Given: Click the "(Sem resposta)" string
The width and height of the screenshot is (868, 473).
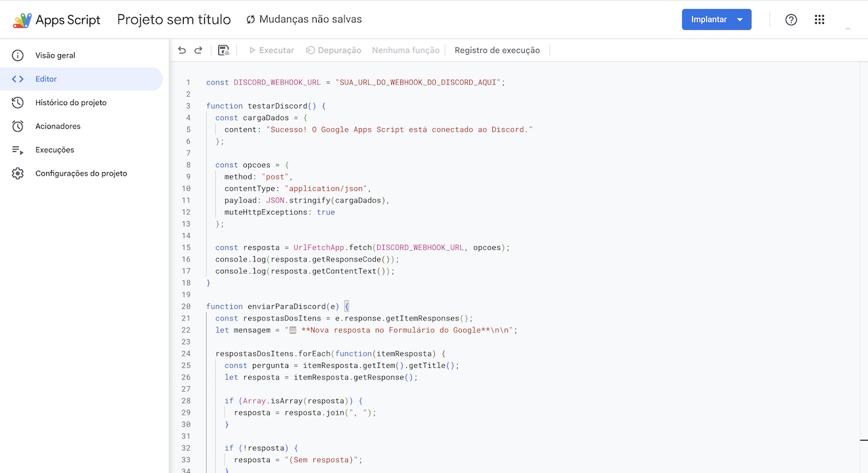Looking at the screenshot, I should pyautogui.click(x=321, y=459).
